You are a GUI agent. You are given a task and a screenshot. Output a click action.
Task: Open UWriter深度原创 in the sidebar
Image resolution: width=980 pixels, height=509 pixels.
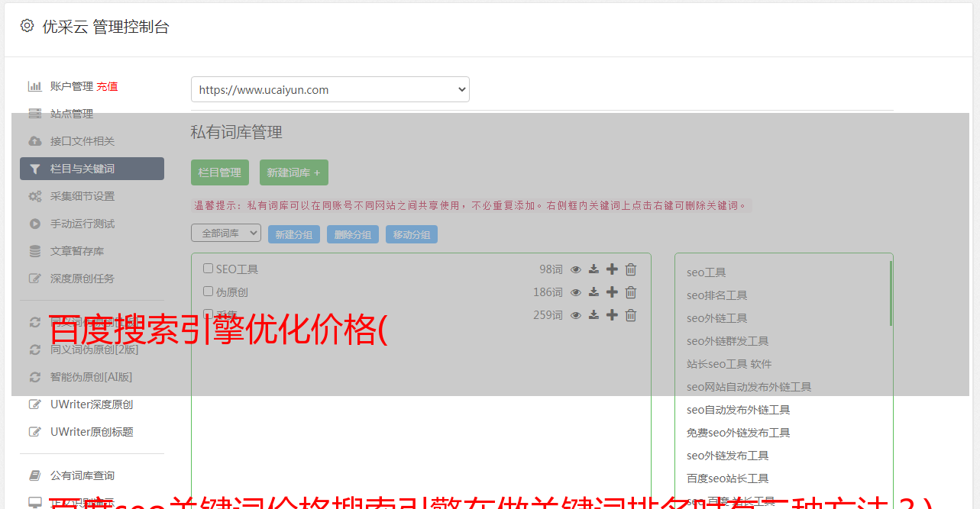pos(92,404)
